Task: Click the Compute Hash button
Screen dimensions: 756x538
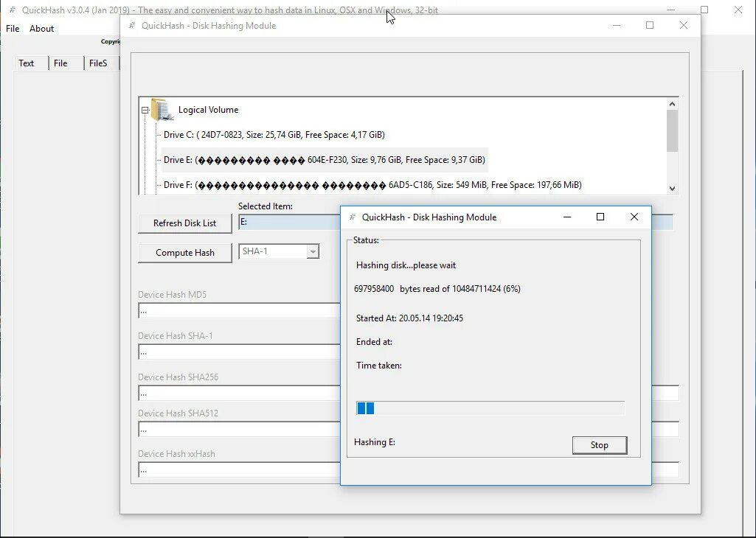Action: tap(184, 253)
